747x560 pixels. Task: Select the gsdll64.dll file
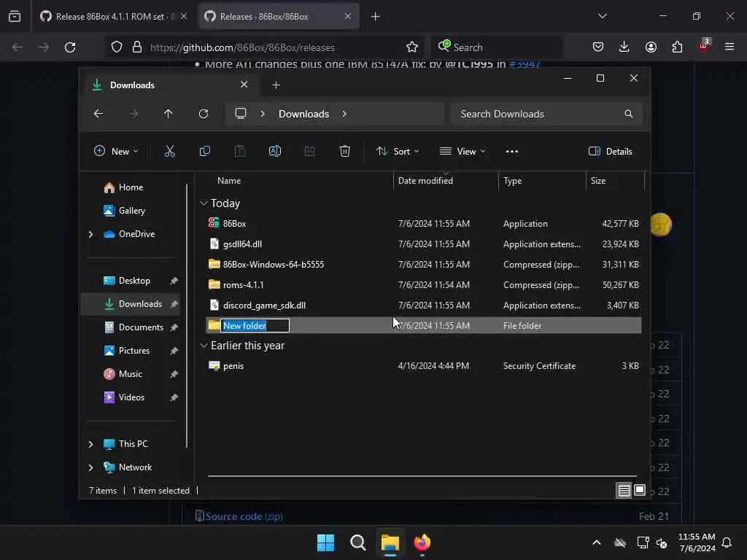(x=424, y=244)
